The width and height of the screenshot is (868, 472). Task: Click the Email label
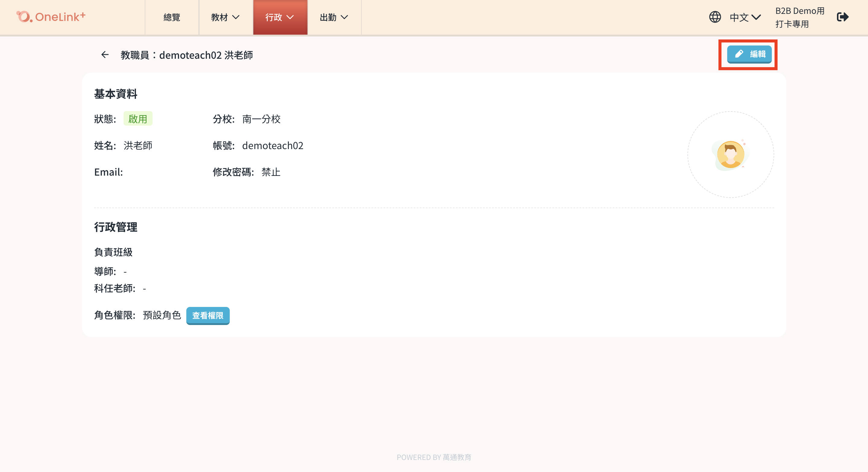point(109,172)
